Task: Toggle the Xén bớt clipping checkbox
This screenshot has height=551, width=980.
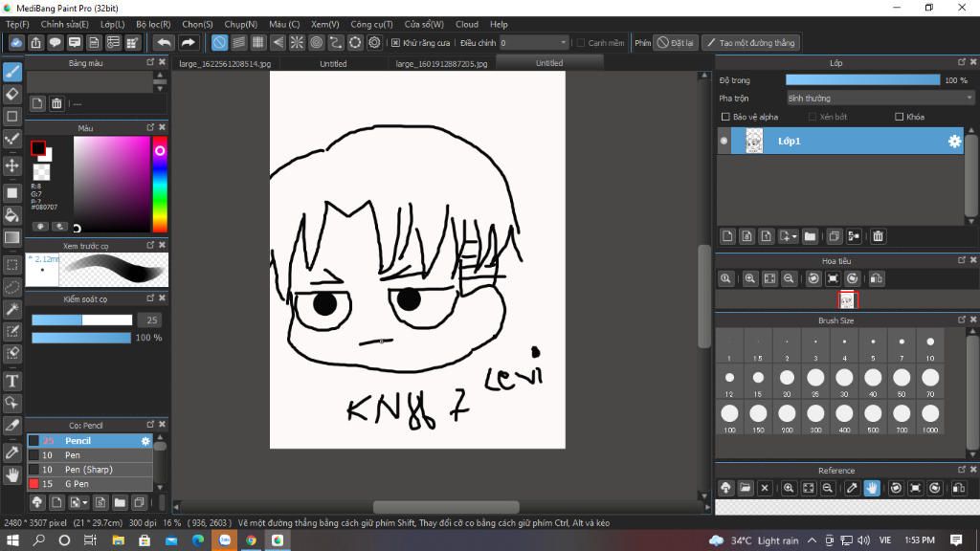Action: tap(813, 117)
